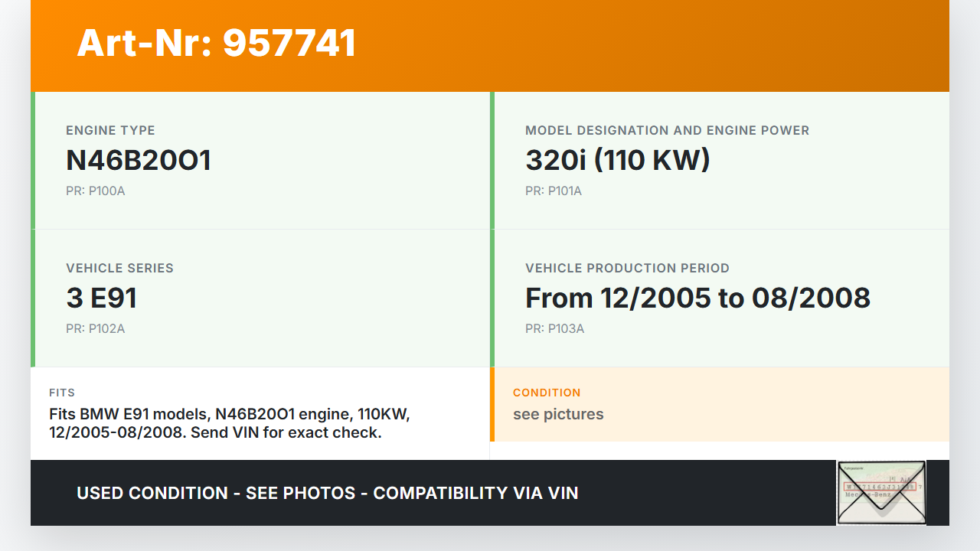Screen dimensions: 980x551
Task: Click the PR: P102A code
Action: (96, 329)
